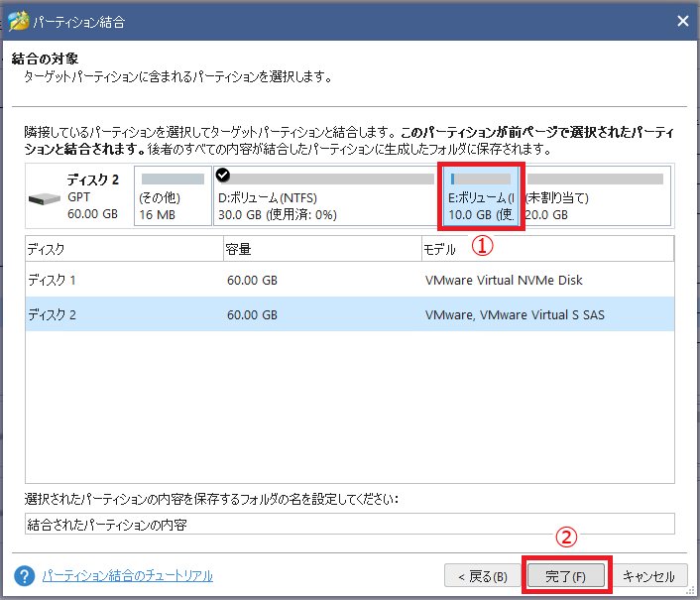Click VMware Virtual S SAS model text
Viewport: 700px width, 600px height.
click(x=515, y=314)
